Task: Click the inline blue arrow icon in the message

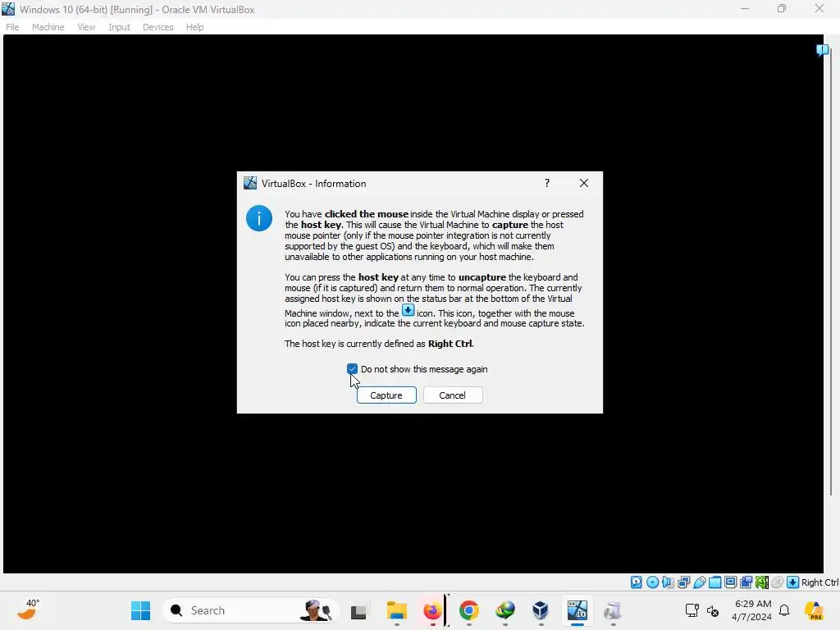Action: 409,310
